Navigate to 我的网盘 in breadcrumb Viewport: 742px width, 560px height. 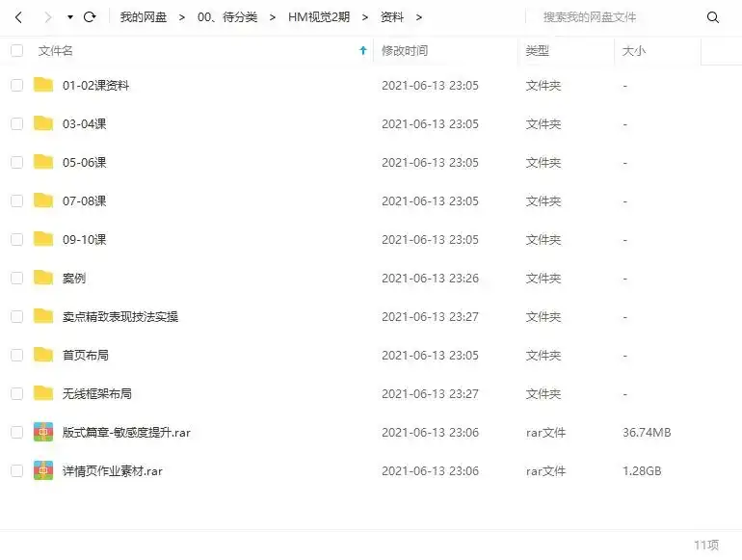pyautogui.click(x=144, y=17)
